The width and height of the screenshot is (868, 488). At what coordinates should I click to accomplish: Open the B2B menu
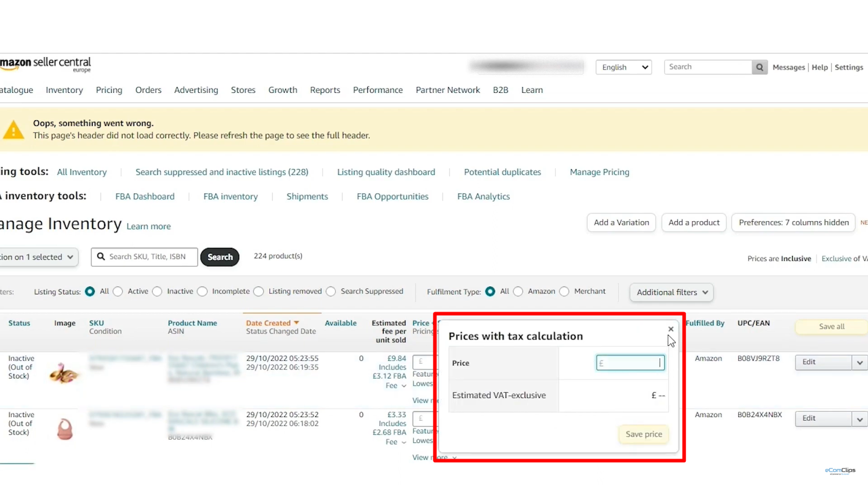[501, 90]
